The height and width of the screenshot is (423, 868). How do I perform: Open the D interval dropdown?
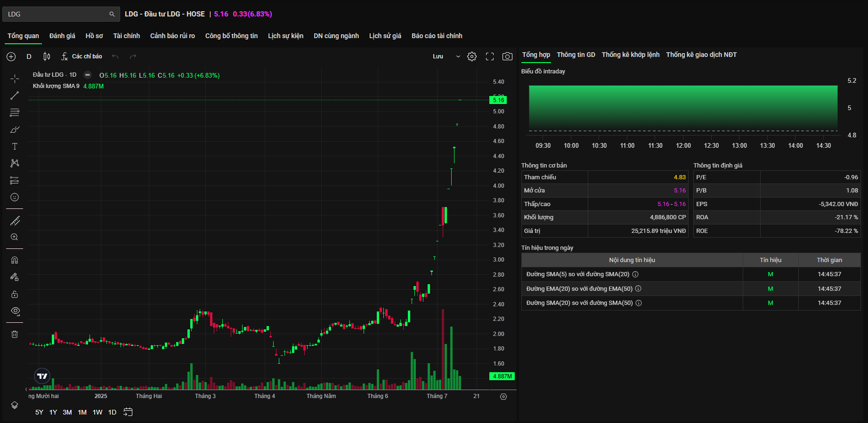pyautogui.click(x=29, y=56)
